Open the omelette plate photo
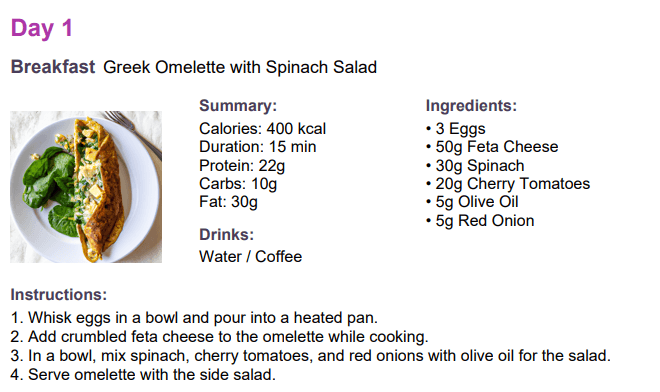 (86, 187)
